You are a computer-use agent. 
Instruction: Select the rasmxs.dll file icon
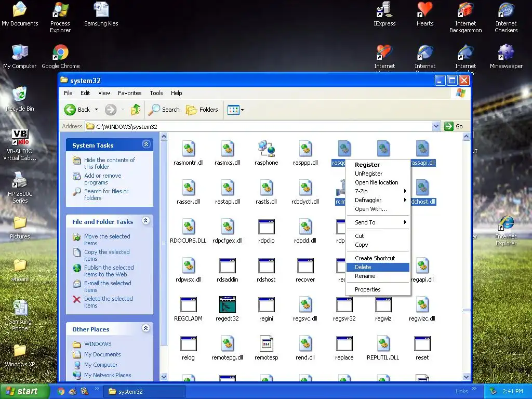pyautogui.click(x=228, y=149)
